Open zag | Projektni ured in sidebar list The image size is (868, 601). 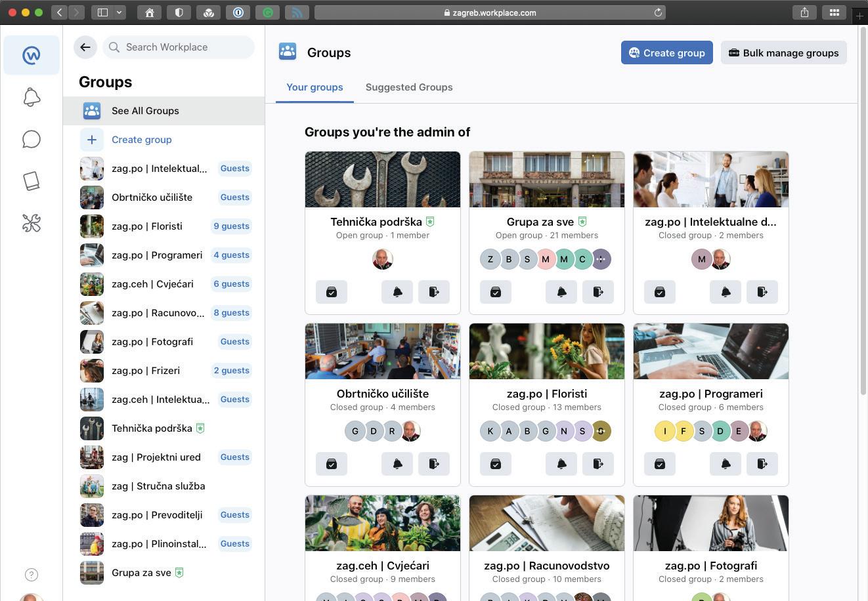pyautogui.click(x=164, y=457)
